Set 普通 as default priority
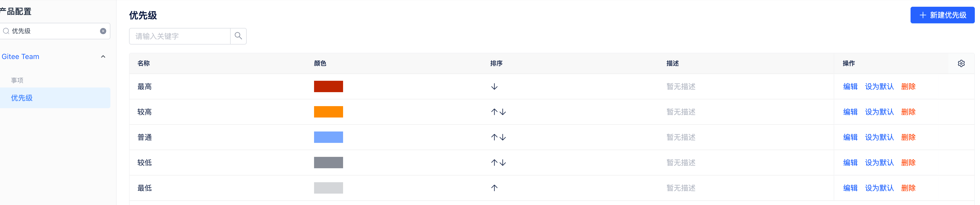The width and height of the screenshot is (980, 205). click(879, 137)
